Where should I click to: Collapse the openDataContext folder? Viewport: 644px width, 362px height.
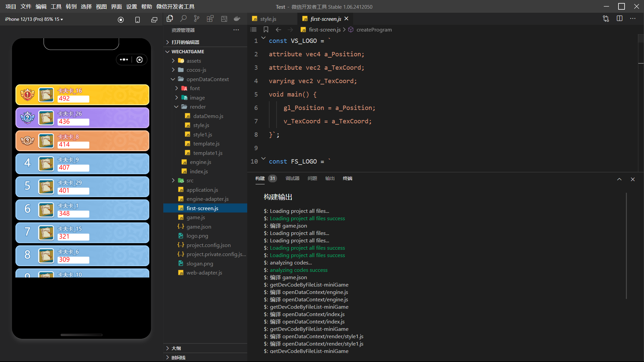pos(208,79)
